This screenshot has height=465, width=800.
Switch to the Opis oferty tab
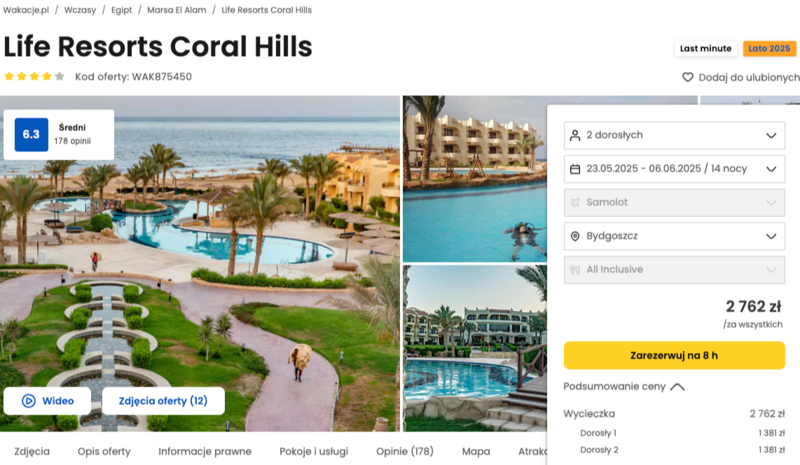coord(104,451)
